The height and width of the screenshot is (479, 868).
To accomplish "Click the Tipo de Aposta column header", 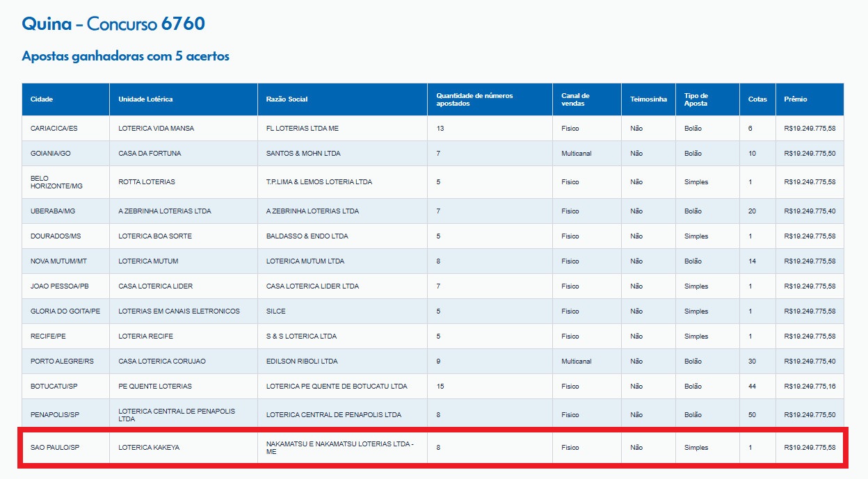I will coord(696,99).
